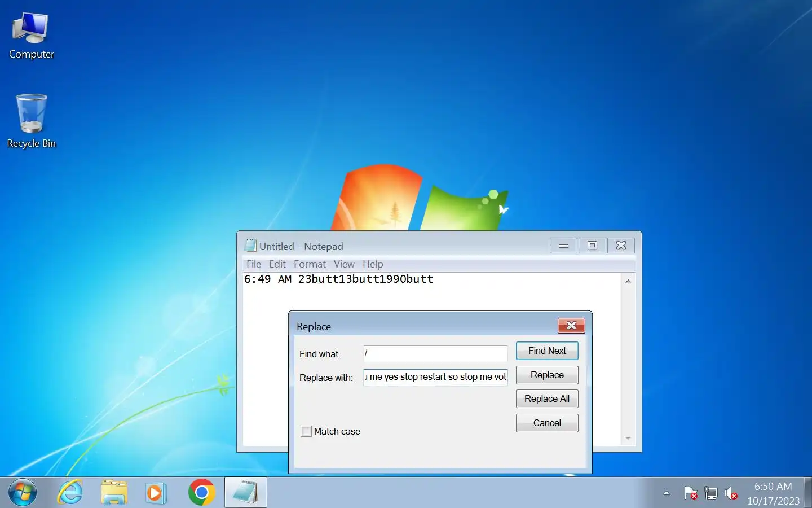
Task: Open the network status tray icon
Action: 711,493
